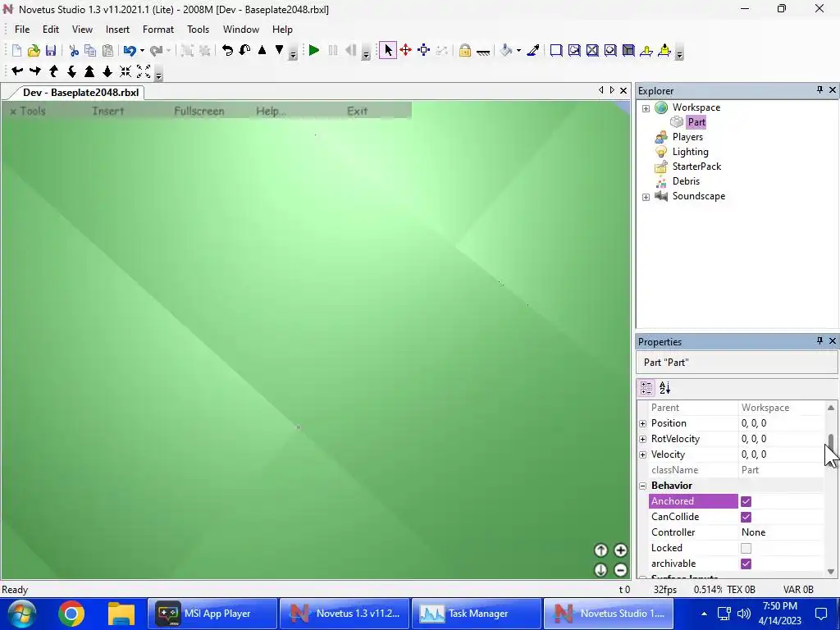Select the dropper Material tool
The image size is (840, 630).
coord(533,50)
